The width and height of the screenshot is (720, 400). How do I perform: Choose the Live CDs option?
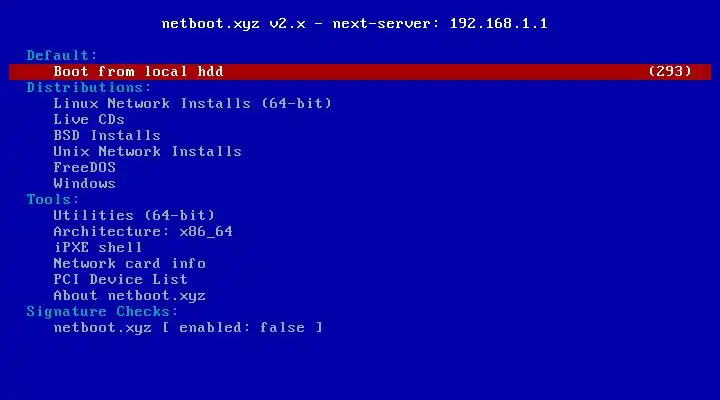click(x=89, y=119)
